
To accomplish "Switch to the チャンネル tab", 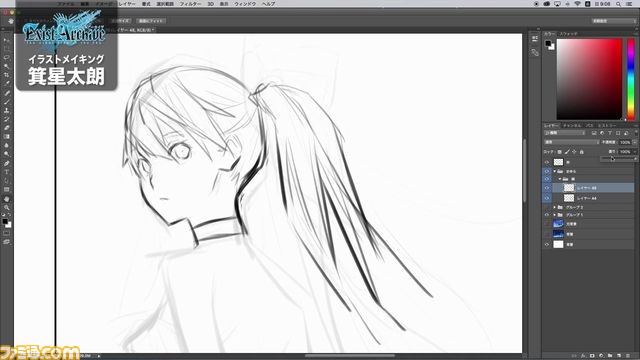I will pyautogui.click(x=572, y=125).
